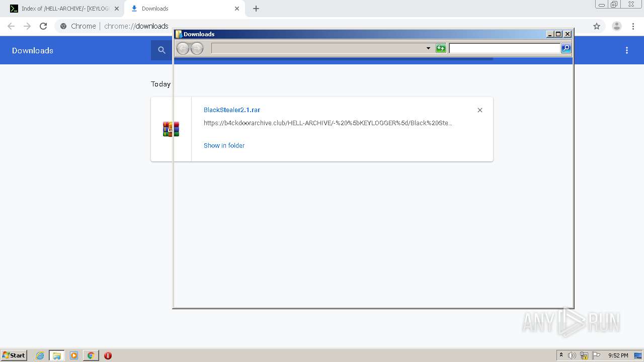Screen dimensions: 644x362
Task: Click the Downloads heading in Chrome's blue bar
Action: point(33,50)
